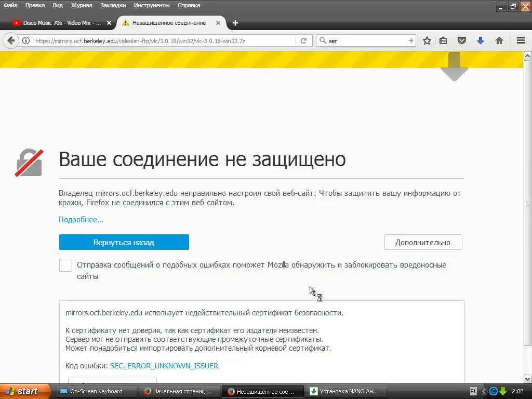Click the search magnifier icon
This screenshot has width=532, height=399.
coord(323,41)
